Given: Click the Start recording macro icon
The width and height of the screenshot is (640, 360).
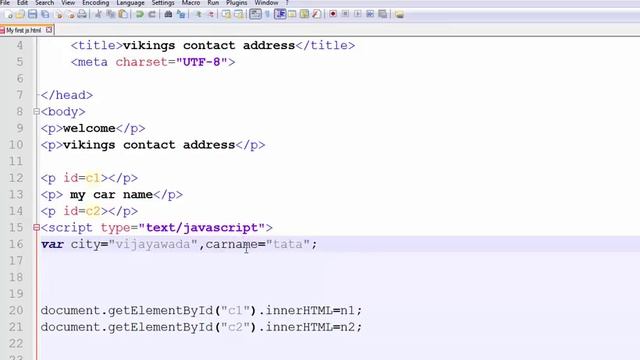Looking at the screenshot, I should 333,14.
